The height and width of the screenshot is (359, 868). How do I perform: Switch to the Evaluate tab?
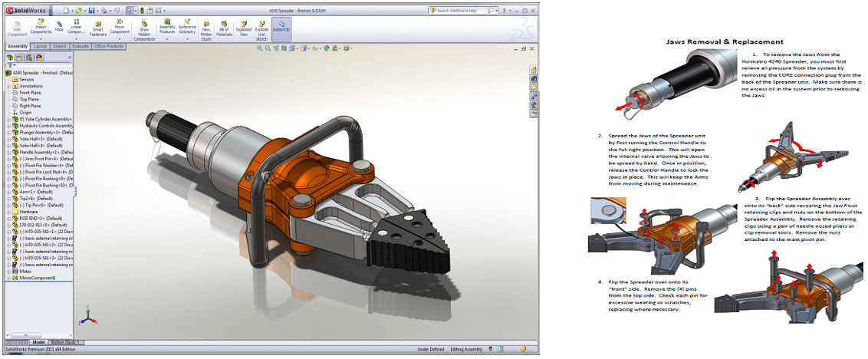click(81, 47)
